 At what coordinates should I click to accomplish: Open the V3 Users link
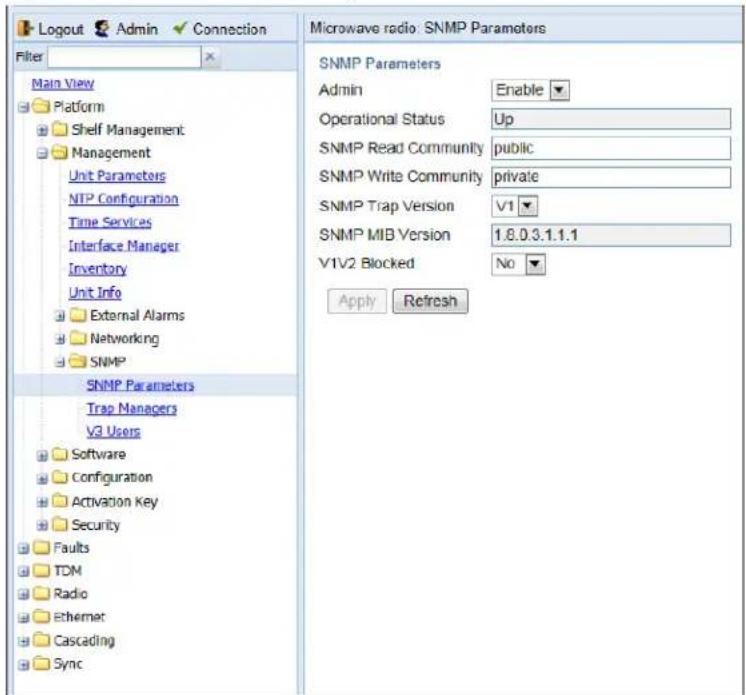tap(113, 431)
